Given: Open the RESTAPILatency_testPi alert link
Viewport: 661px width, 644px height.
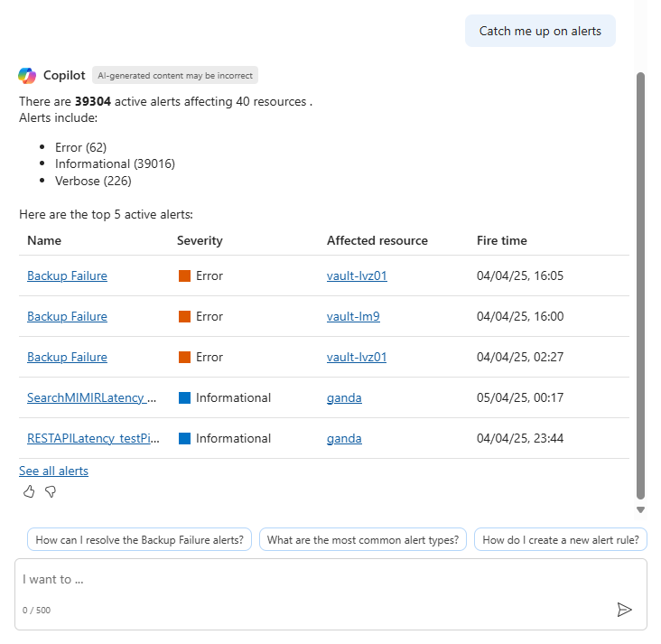Looking at the screenshot, I should 92,439.
